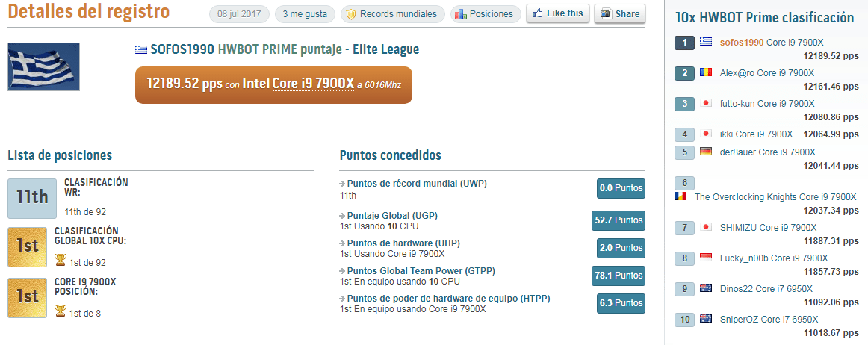The height and width of the screenshot is (345, 868).
Task: Open SHIMIZU Core i9 7900X entry
Action: [768, 228]
